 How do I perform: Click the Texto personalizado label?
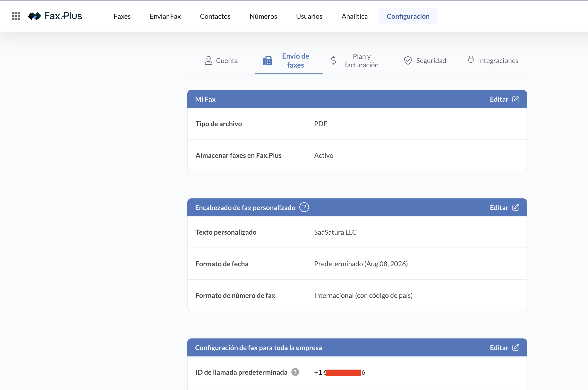(226, 232)
